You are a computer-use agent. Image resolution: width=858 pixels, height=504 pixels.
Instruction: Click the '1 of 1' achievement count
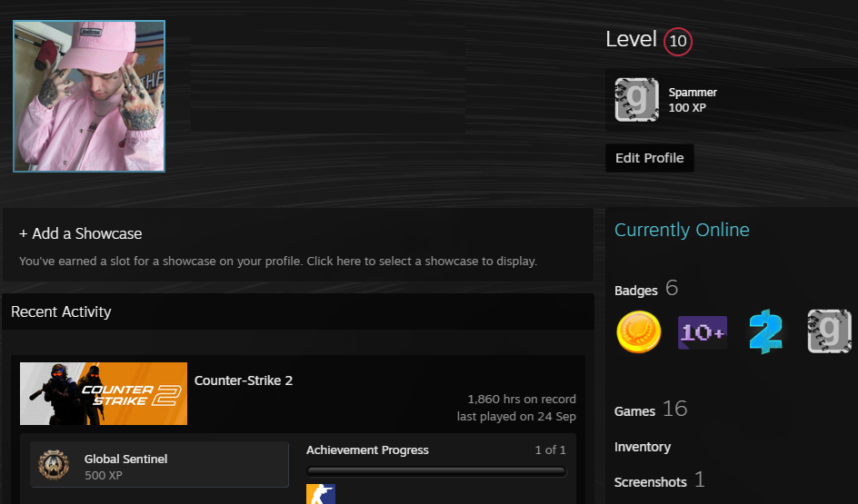click(551, 450)
